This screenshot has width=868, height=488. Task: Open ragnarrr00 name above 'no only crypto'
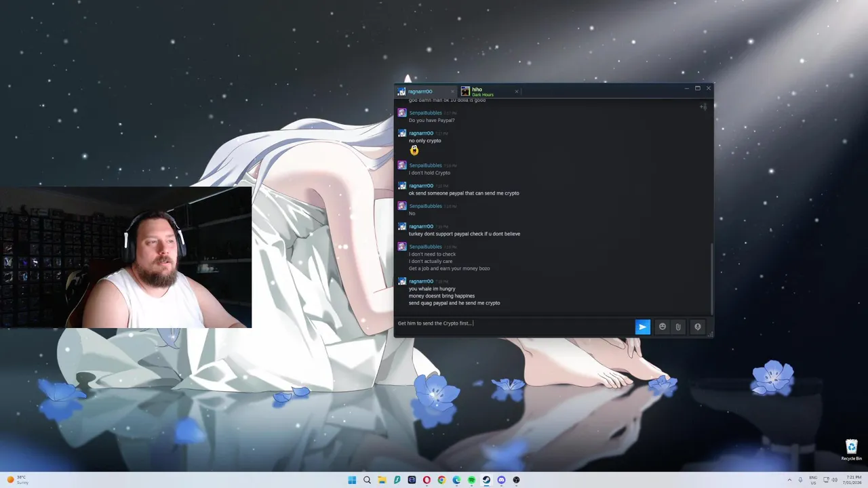tap(420, 133)
